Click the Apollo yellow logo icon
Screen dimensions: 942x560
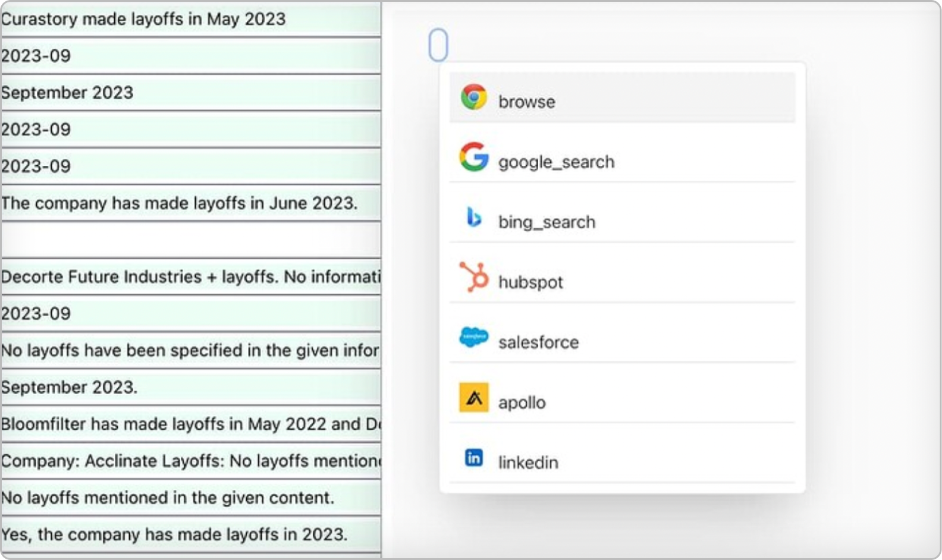pos(473,398)
